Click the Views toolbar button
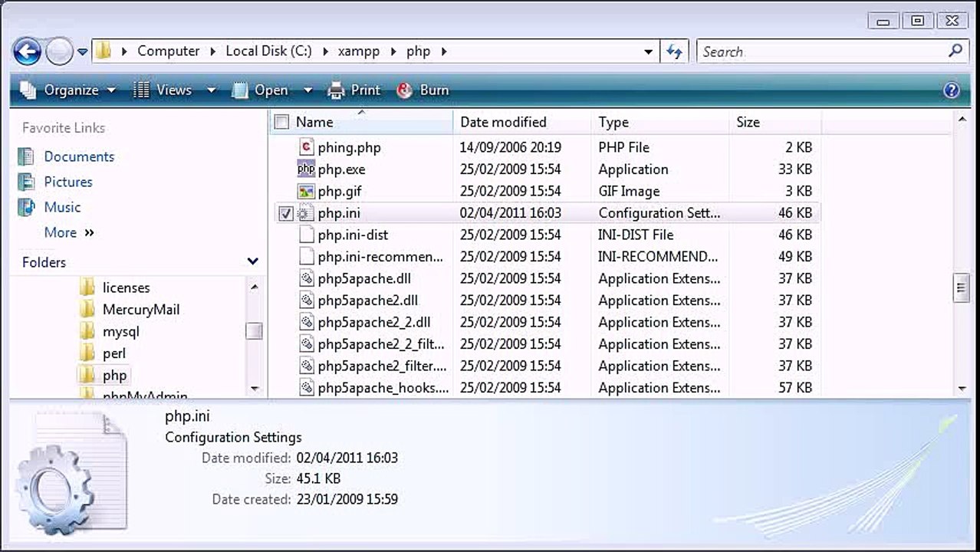The width and height of the screenshot is (980, 552). point(163,90)
